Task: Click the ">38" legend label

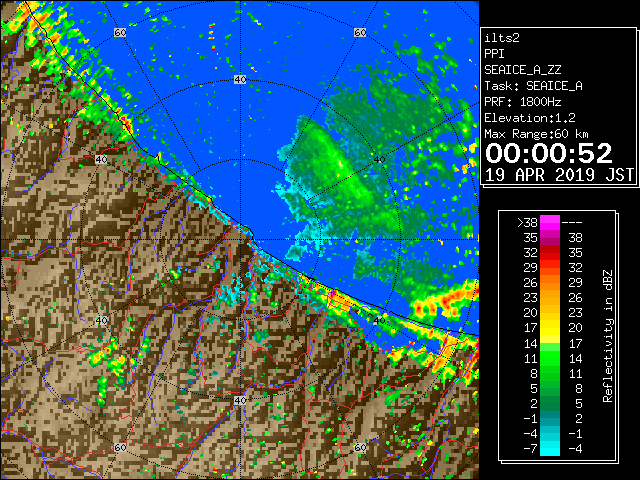Action: coord(527,223)
